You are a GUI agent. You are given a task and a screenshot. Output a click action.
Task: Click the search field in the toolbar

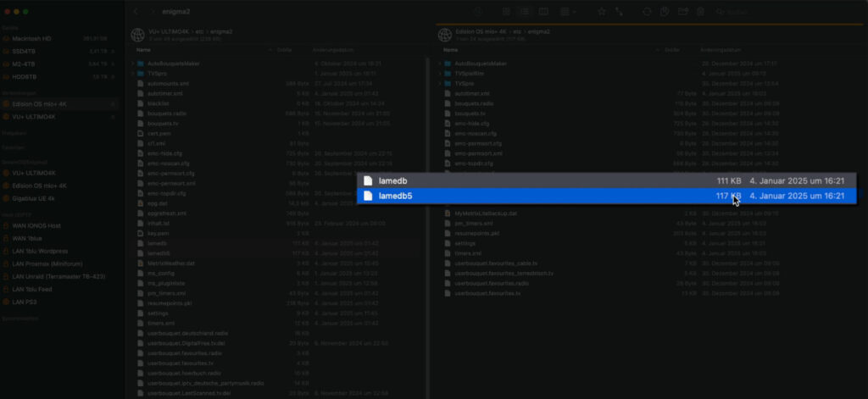(x=737, y=12)
